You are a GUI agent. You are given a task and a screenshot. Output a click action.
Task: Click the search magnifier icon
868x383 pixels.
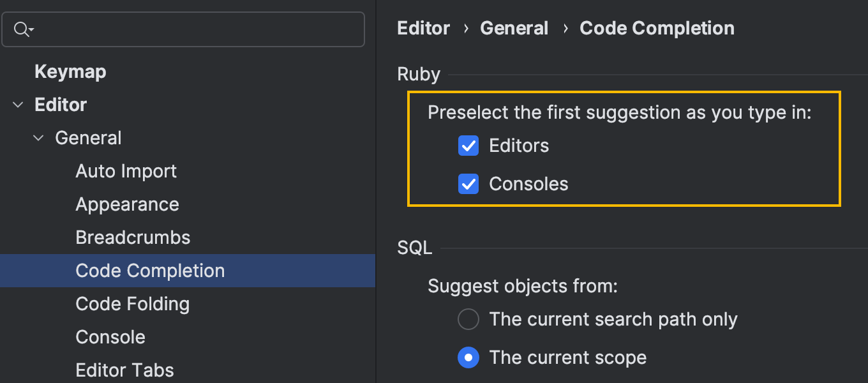click(22, 29)
